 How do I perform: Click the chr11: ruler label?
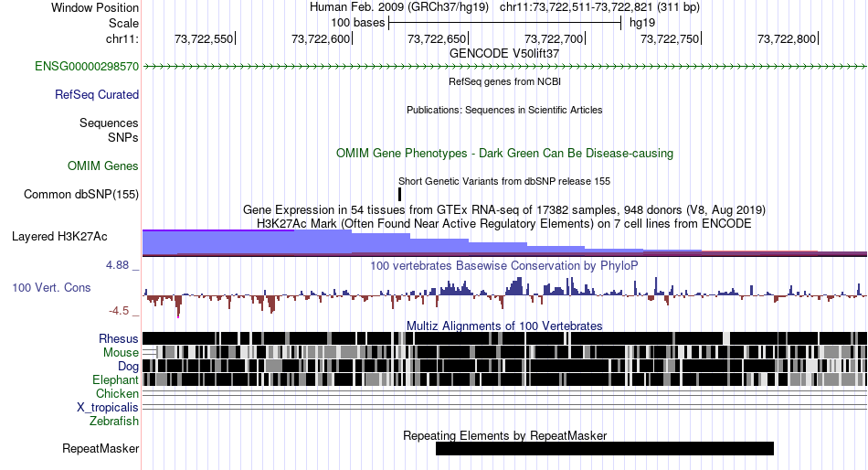tap(122, 38)
